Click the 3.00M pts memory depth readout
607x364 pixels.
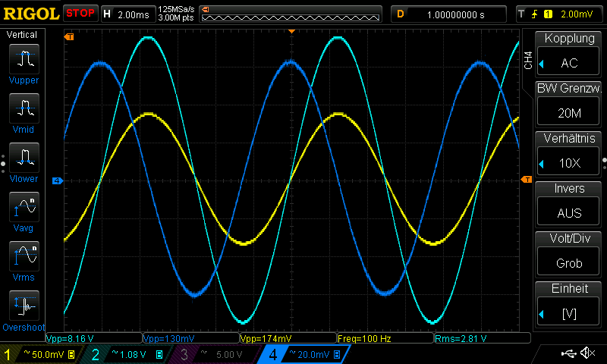click(x=176, y=17)
